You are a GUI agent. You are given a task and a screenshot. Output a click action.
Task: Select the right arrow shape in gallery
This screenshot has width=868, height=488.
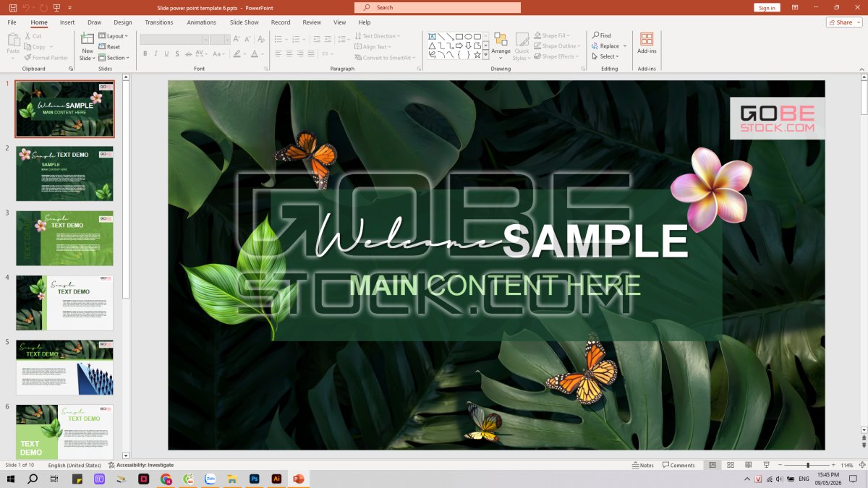(x=459, y=46)
